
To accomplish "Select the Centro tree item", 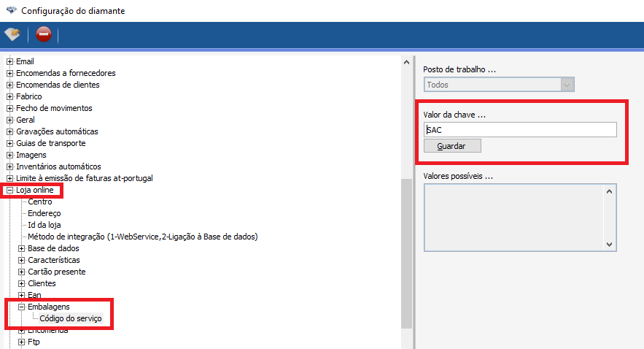I will click(x=40, y=202).
